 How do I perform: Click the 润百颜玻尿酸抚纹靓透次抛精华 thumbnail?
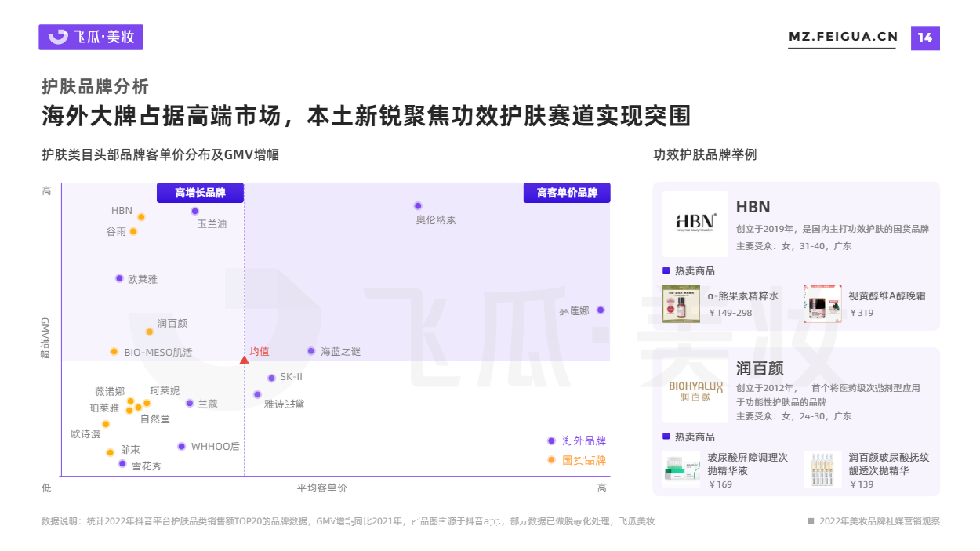click(822, 469)
